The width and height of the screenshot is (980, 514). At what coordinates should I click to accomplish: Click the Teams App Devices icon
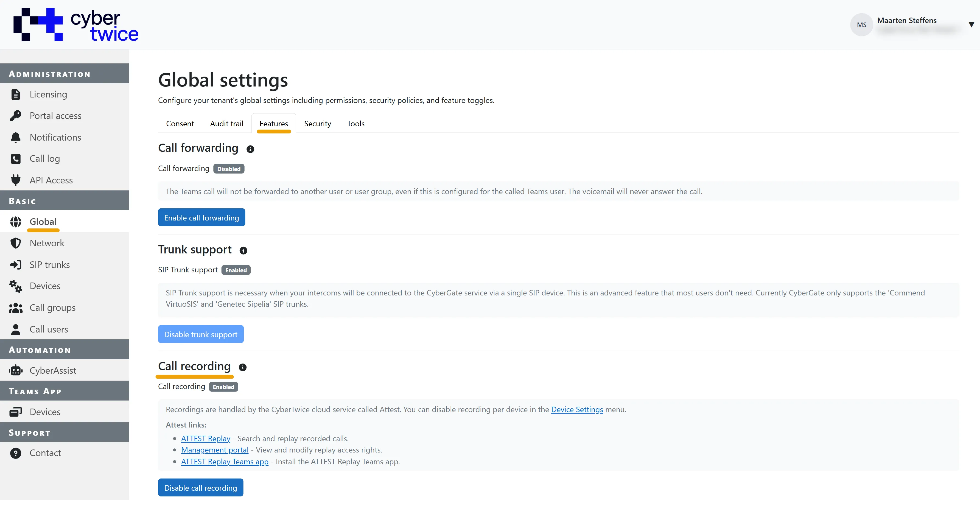click(16, 412)
